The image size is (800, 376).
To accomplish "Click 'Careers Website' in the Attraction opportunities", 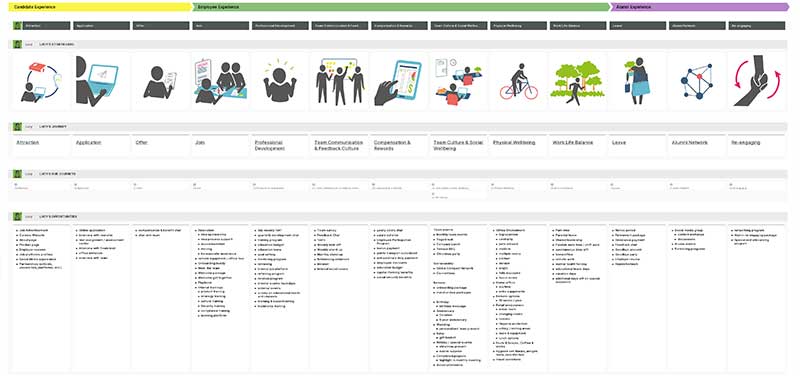I will (32, 235).
